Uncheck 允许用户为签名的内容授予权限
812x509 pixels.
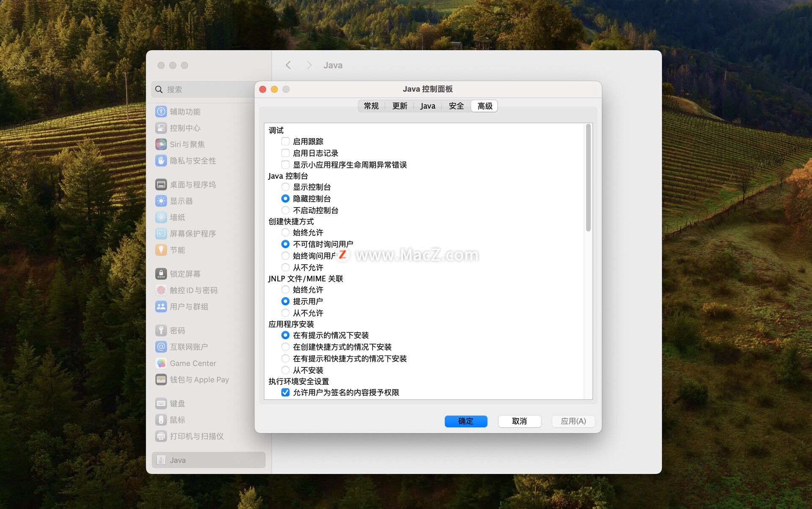coord(285,392)
